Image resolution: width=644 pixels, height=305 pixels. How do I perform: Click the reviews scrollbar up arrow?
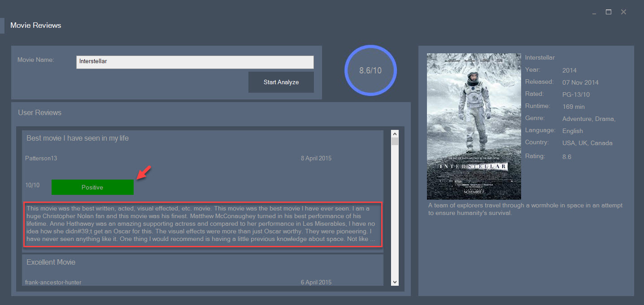coord(395,133)
